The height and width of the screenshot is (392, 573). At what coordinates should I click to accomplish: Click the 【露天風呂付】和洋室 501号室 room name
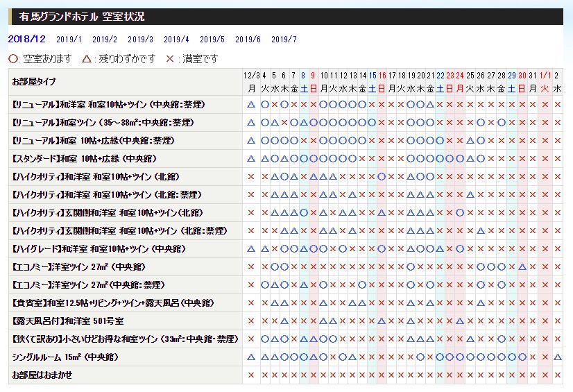(68, 321)
